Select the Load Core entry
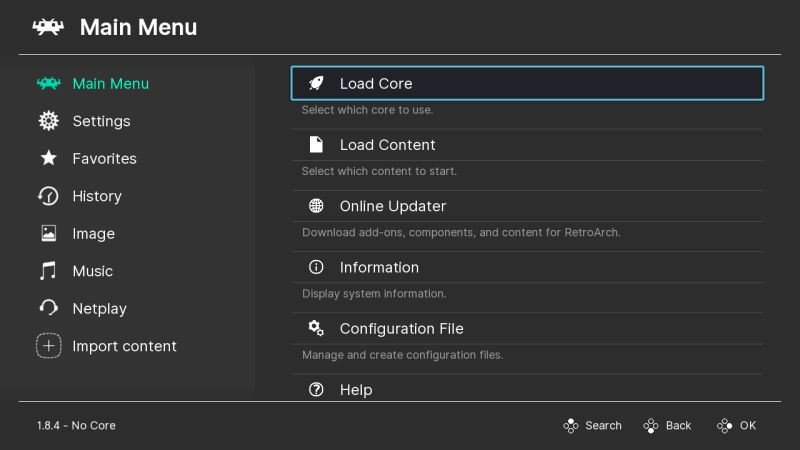 tap(527, 83)
